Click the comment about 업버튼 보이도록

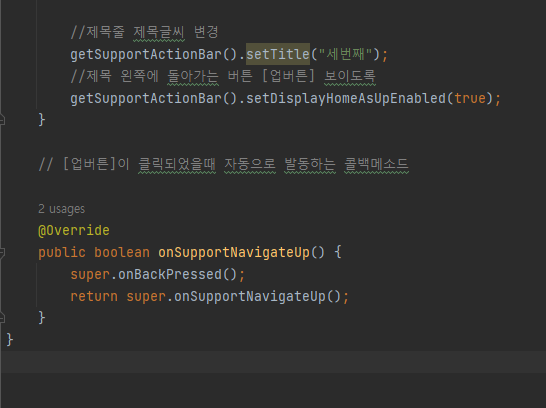pyautogui.click(x=223, y=76)
